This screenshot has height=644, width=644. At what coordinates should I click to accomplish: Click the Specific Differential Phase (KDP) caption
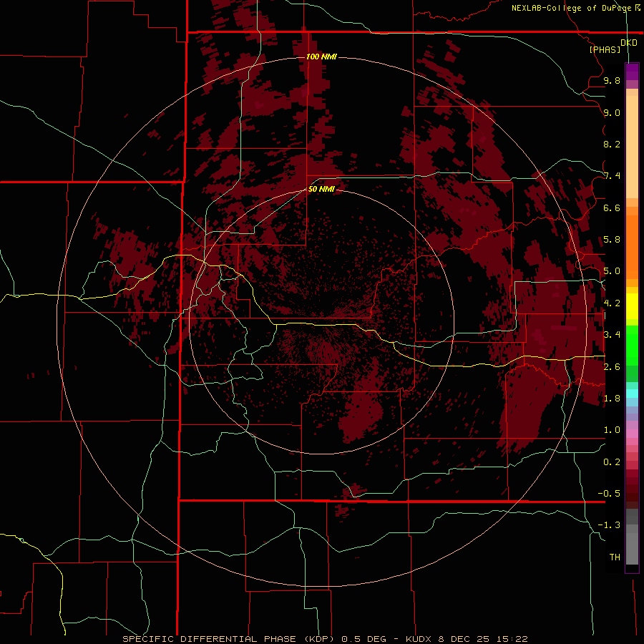point(230,639)
